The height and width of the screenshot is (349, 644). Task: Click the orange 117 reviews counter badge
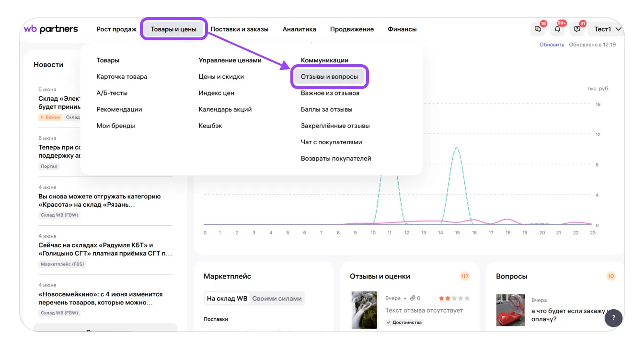[464, 276]
